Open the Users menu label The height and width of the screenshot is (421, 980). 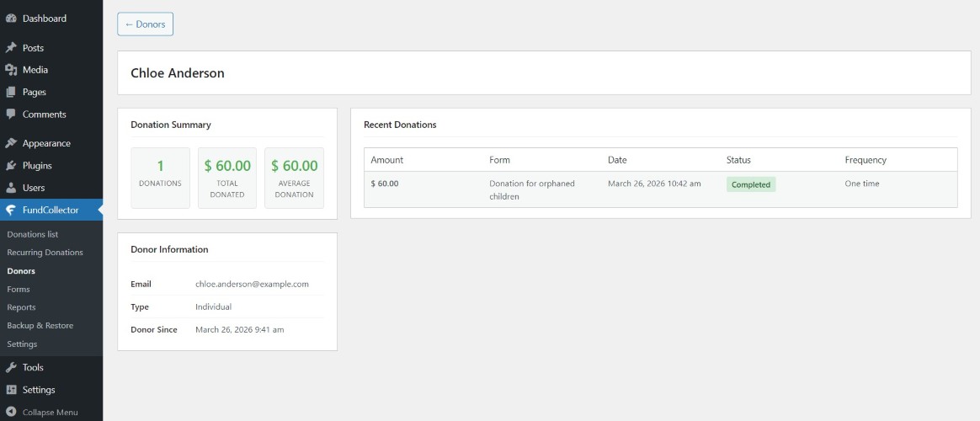click(34, 188)
